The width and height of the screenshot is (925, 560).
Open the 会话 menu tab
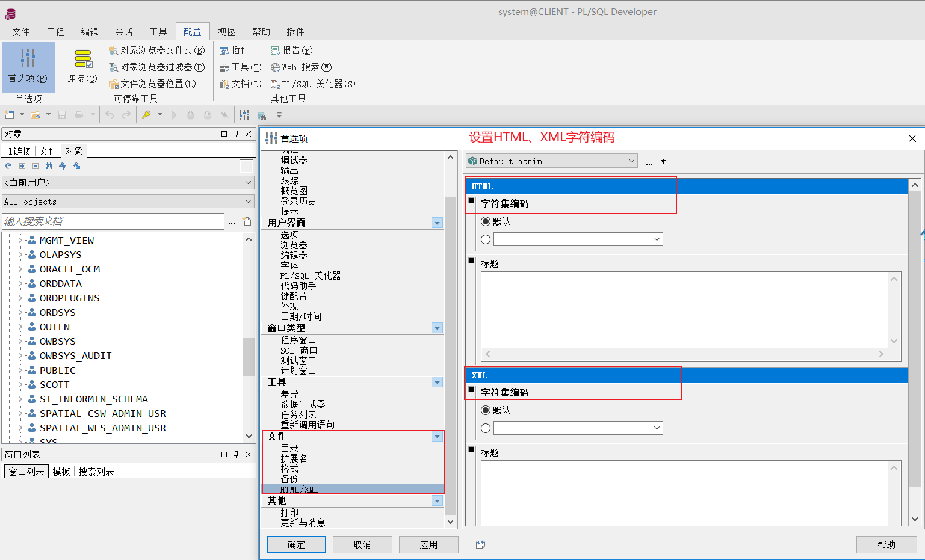click(124, 32)
